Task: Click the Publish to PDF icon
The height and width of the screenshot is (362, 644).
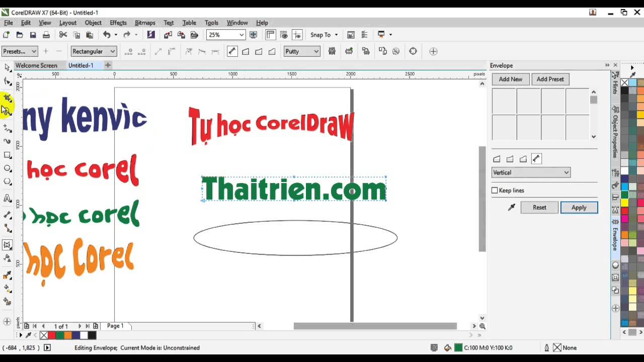Action: tap(194, 35)
